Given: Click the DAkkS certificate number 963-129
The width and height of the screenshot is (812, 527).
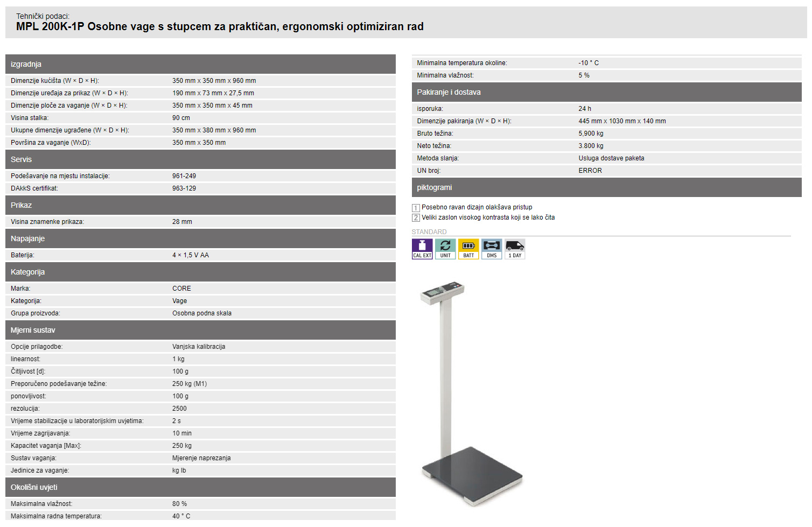Looking at the screenshot, I should [184, 188].
